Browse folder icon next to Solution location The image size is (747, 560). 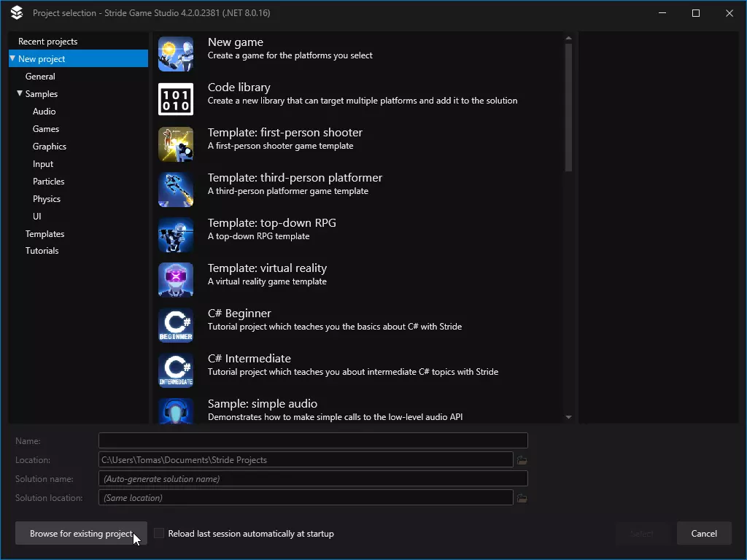pos(522,498)
